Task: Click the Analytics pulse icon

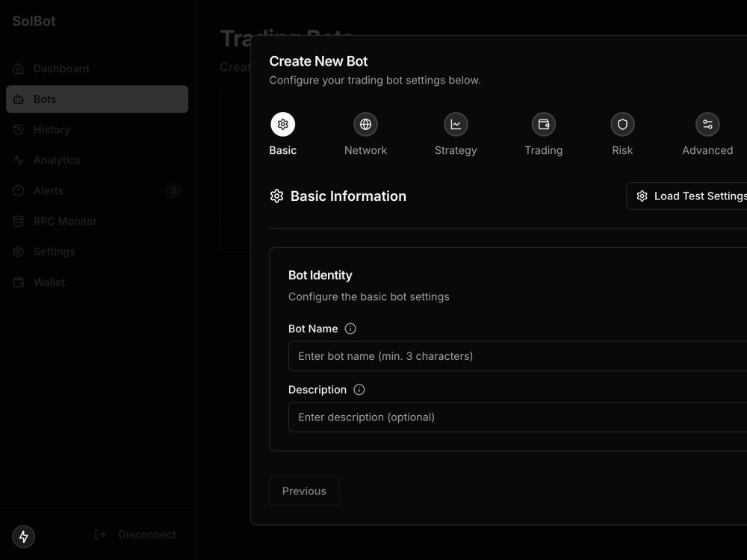Action: (18, 160)
